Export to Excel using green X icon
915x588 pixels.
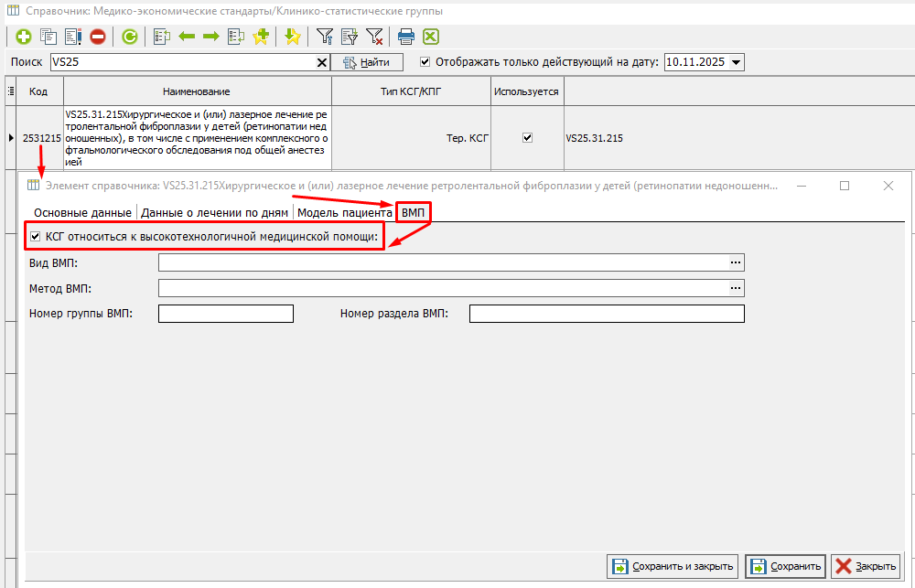point(430,37)
